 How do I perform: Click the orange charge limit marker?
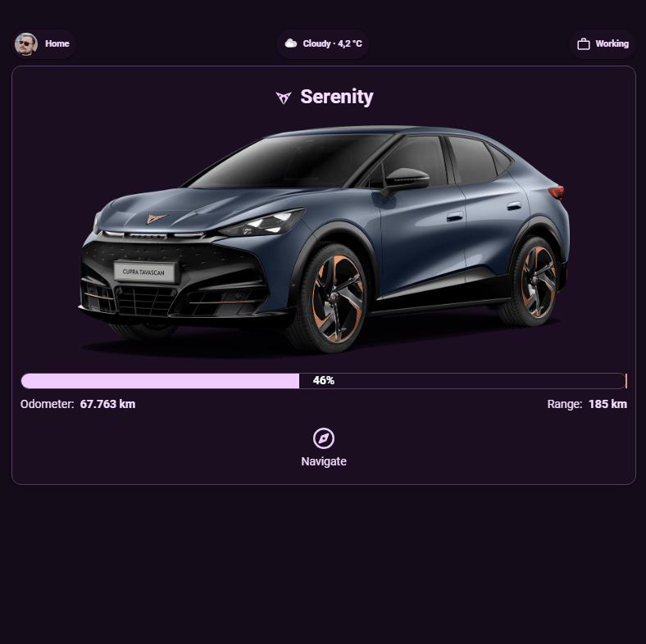click(626, 381)
